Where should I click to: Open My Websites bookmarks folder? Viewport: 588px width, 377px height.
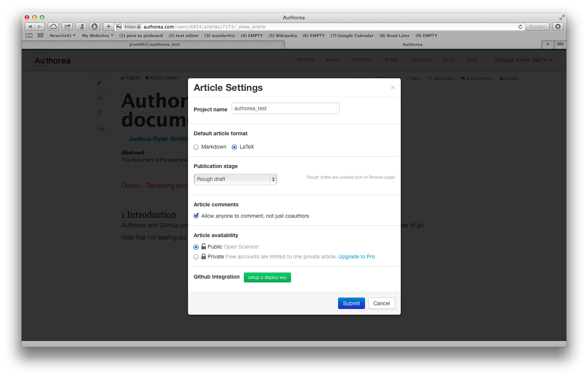[x=98, y=36]
